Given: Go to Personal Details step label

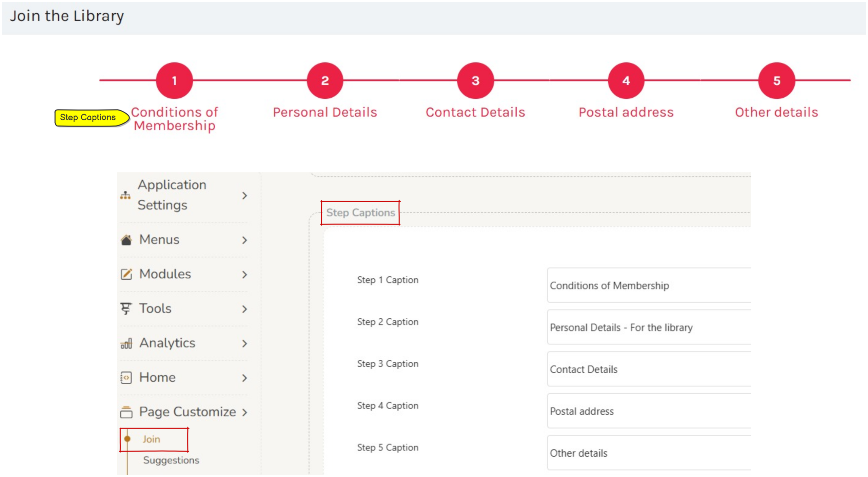Looking at the screenshot, I should click(x=325, y=112).
